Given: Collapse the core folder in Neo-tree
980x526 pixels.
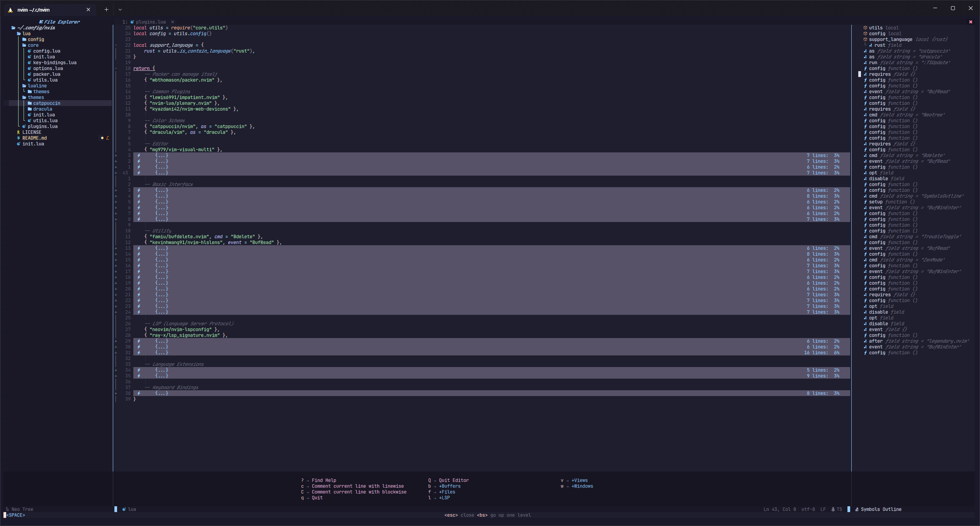Looking at the screenshot, I should point(33,45).
